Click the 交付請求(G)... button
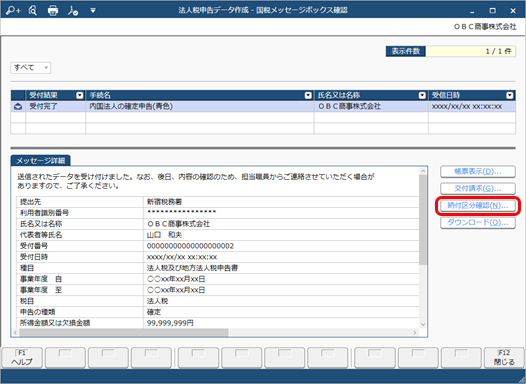Image resolution: width=526 pixels, height=384 pixels. pos(478,188)
